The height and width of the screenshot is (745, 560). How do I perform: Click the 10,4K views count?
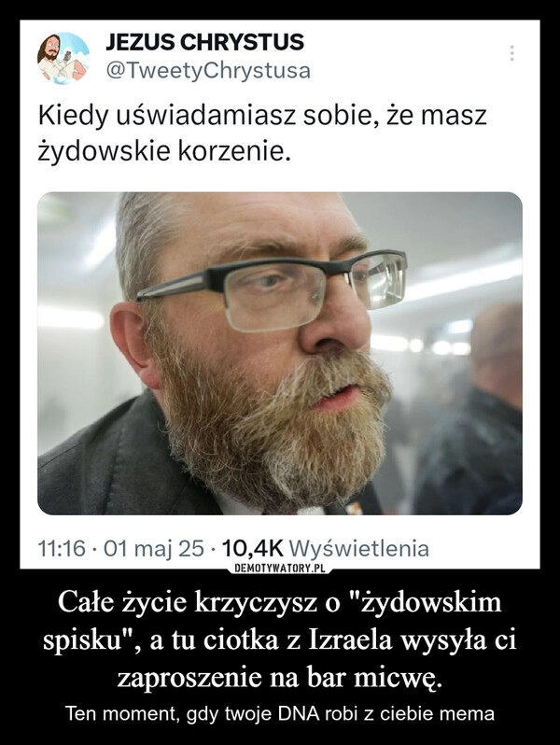pos(252,549)
